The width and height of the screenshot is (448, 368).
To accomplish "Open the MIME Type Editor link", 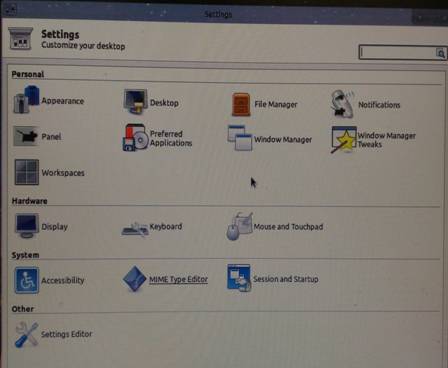I will pos(178,279).
